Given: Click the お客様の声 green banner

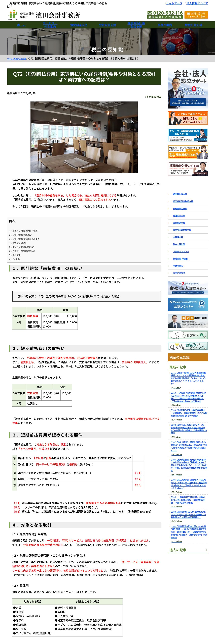Looking at the screenshot, I should click(x=188, y=335).
